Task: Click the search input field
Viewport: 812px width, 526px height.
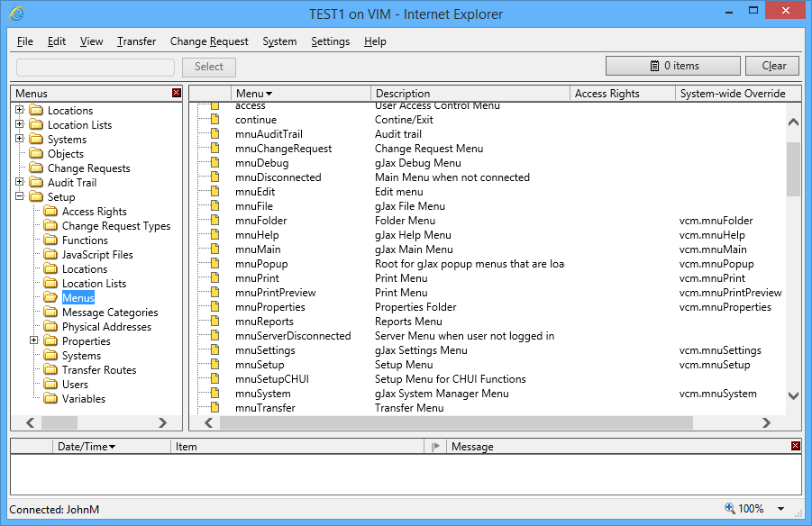Action: [96, 67]
